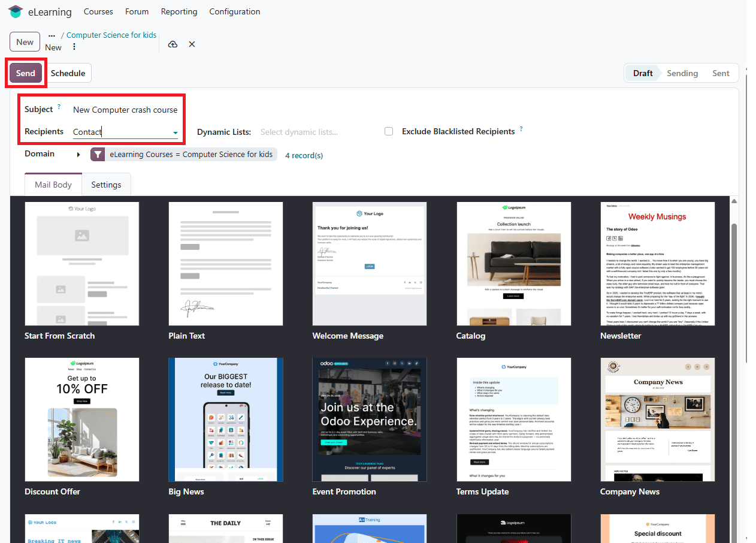Click the eLearning graduation cap logo
Image resolution: width=756 pixels, height=543 pixels.
(x=16, y=12)
